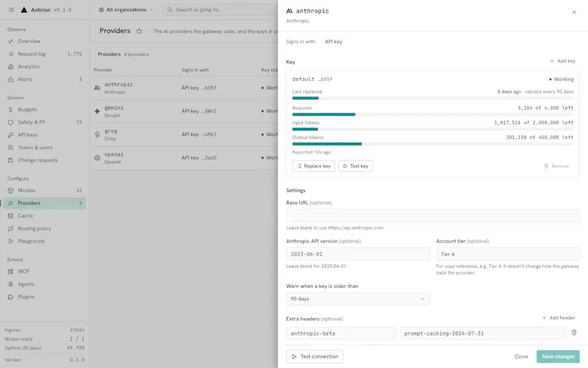The image size is (588, 368).
Task: Click Add header button
Action: pos(559,318)
